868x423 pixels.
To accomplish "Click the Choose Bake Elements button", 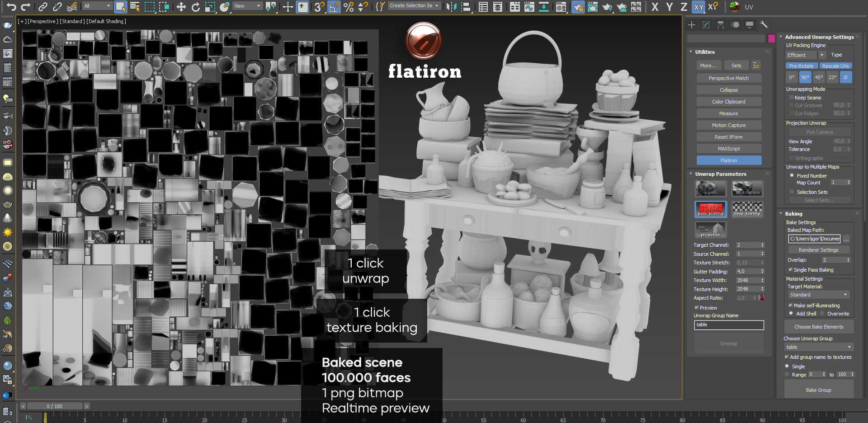I will click(819, 327).
